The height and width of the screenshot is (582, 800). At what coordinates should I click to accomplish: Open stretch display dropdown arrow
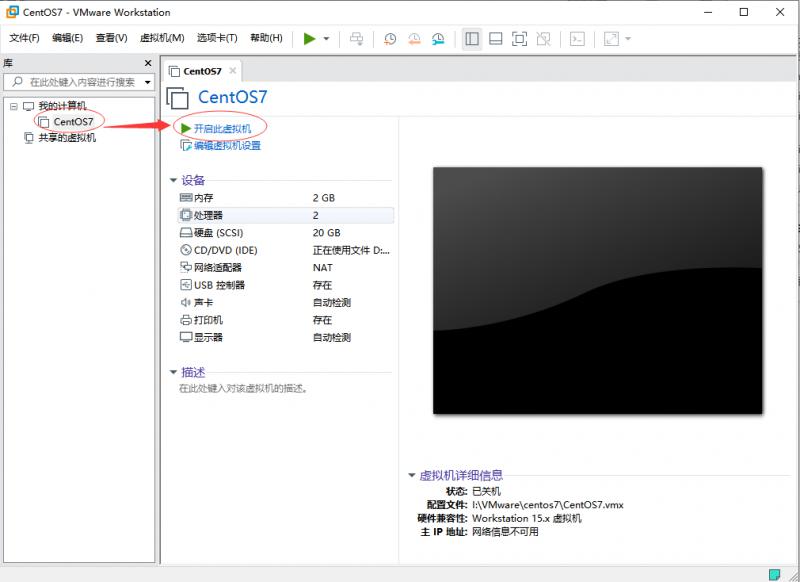pyautogui.click(x=628, y=39)
